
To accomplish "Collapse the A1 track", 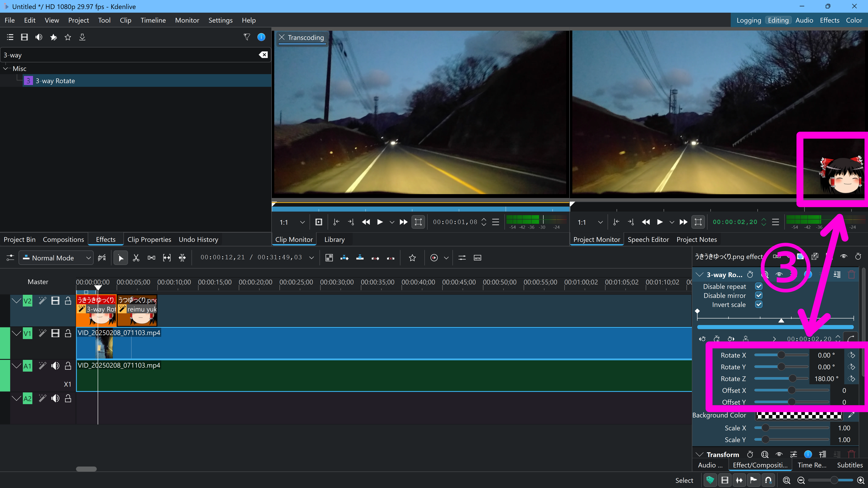I will point(16,366).
